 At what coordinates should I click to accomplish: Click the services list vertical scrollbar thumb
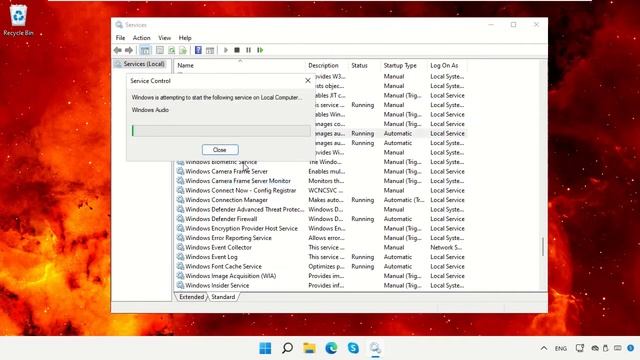543,247
